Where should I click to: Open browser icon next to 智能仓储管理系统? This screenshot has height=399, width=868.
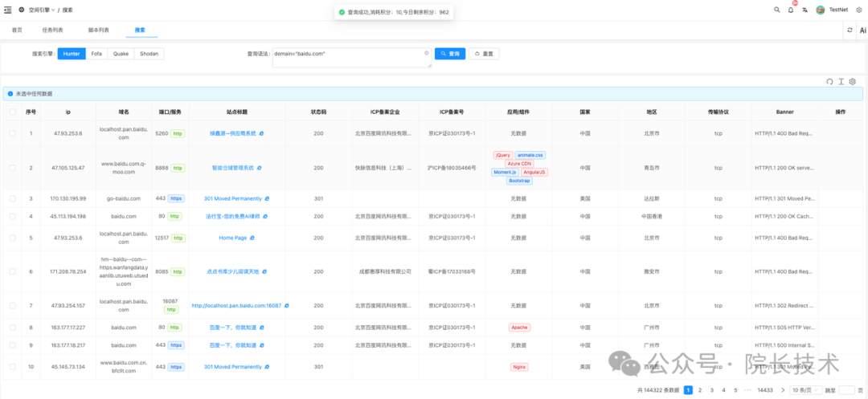[259, 168]
